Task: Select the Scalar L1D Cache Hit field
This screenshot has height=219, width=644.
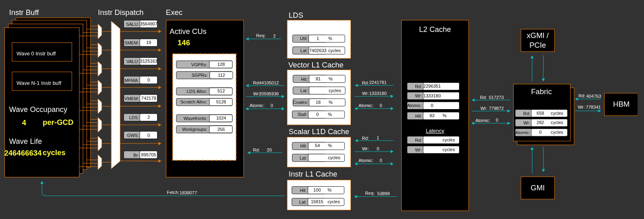Action: (326, 146)
